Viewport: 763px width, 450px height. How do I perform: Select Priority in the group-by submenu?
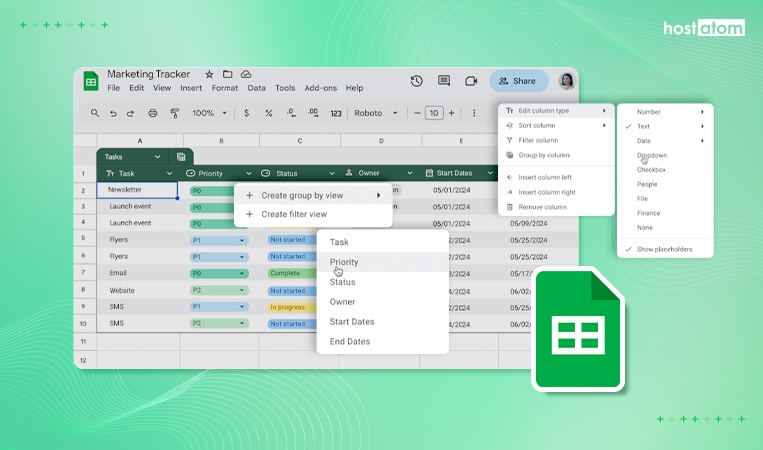[x=382, y=262]
